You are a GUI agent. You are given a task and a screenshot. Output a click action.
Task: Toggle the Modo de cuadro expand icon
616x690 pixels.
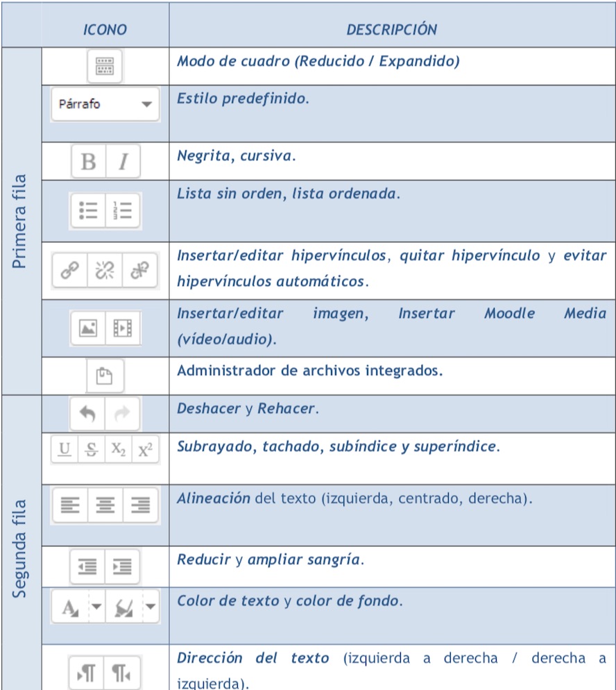(x=104, y=67)
